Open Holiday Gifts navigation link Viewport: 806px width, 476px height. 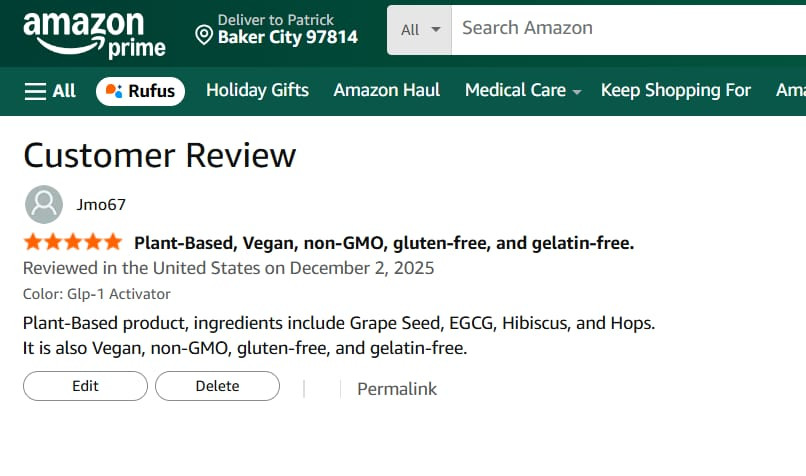(257, 90)
